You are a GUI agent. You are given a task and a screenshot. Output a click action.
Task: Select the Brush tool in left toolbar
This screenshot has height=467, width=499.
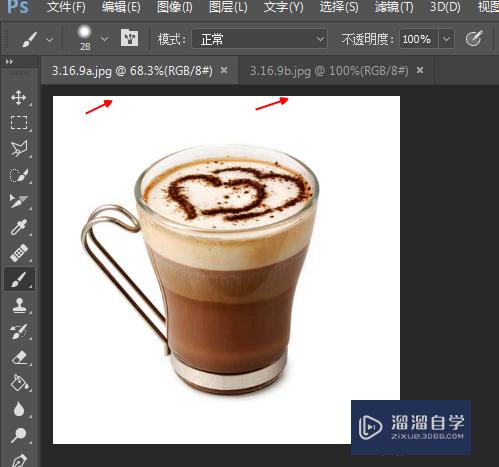tap(19, 279)
